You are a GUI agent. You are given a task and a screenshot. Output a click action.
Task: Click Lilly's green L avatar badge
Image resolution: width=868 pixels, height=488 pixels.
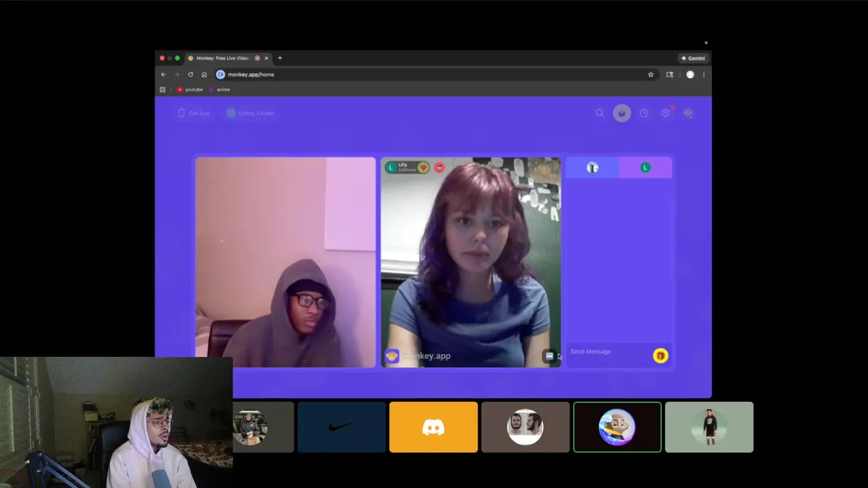(391, 167)
